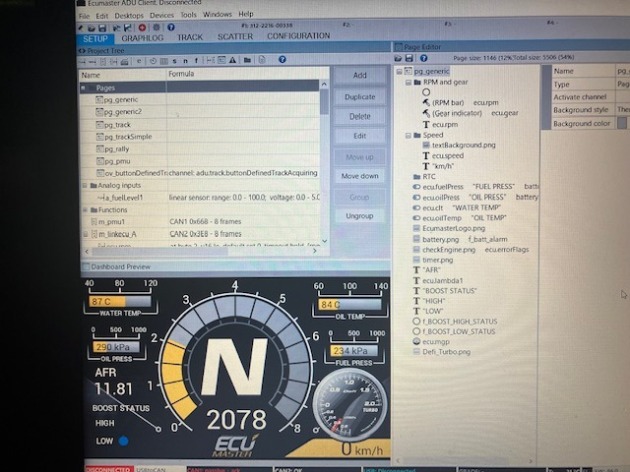
Task: Click the Background color swatch
Action: (x=622, y=123)
